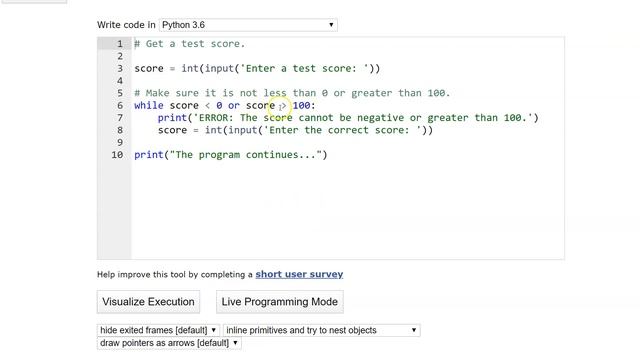Click the Visualize Execution button

tap(148, 302)
